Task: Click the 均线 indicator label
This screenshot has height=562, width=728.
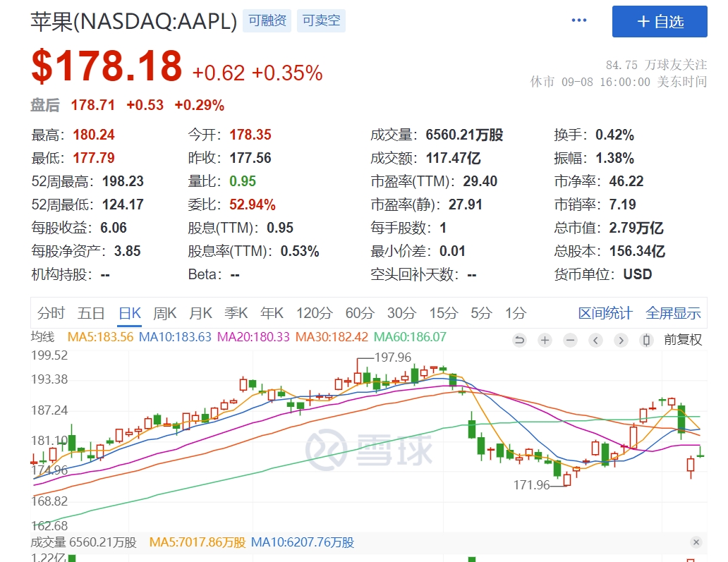Action: (43, 337)
